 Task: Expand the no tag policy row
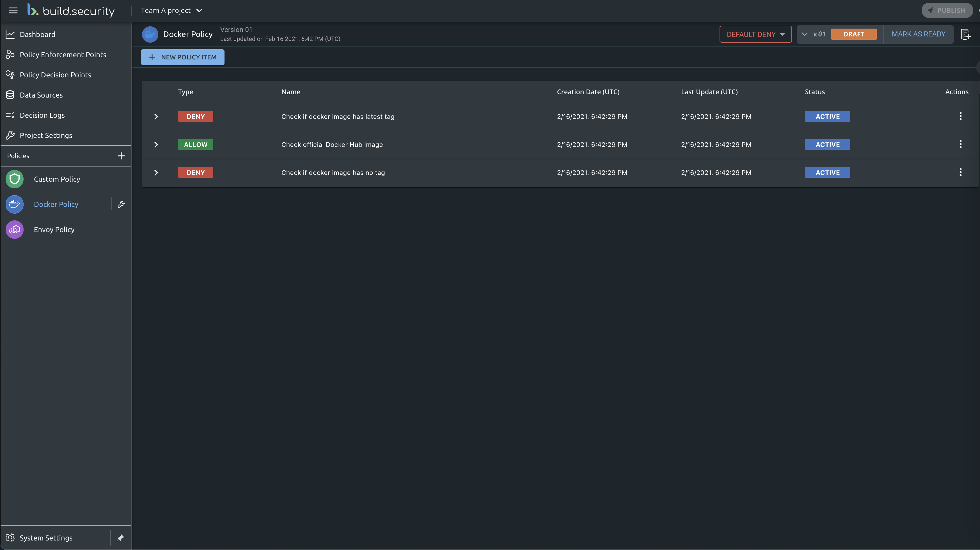pos(156,173)
